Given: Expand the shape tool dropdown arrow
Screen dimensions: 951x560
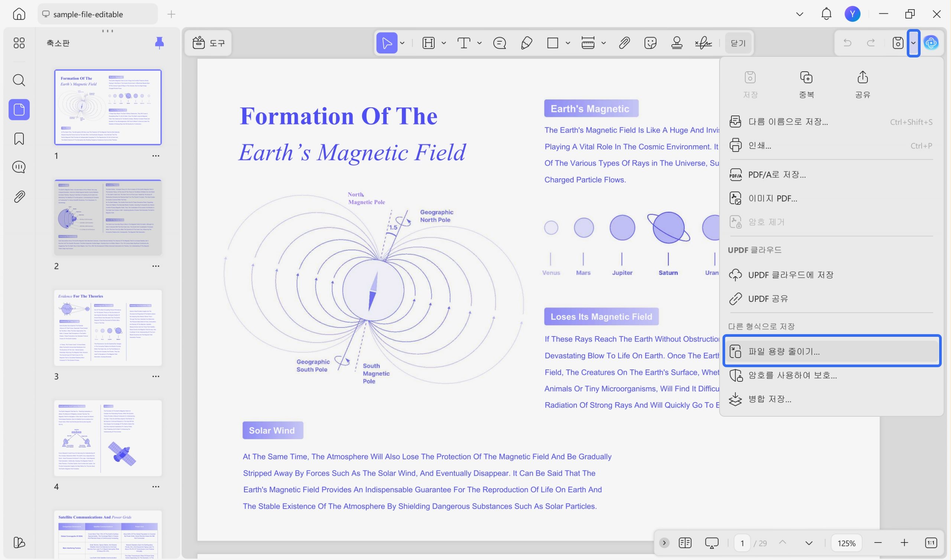Looking at the screenshot, I should (568, 43).
